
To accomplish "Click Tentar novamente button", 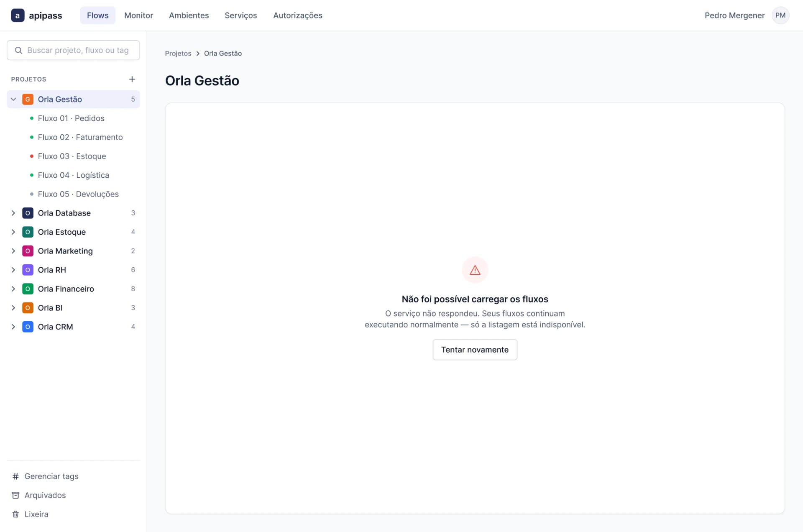I will tap(475, 350).
